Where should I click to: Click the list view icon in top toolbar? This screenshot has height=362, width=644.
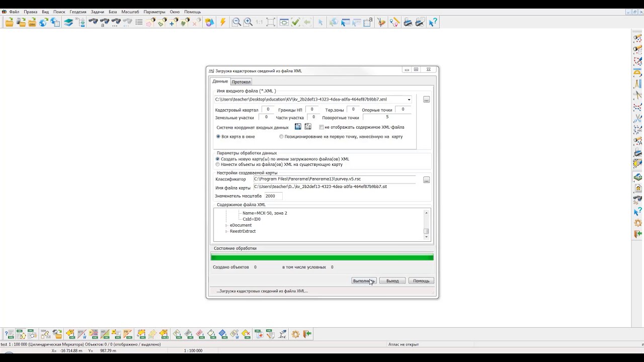pyautogui.click(x=139, y=22)
